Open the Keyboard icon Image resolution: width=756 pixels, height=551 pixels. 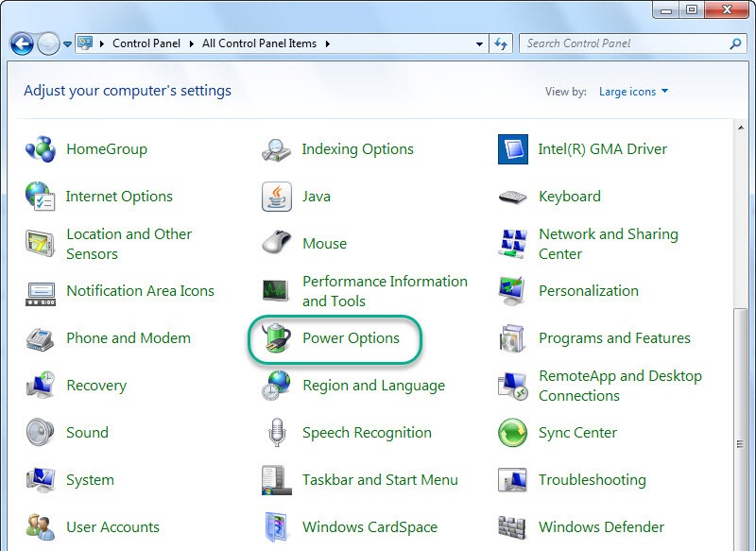click(512, 197)
